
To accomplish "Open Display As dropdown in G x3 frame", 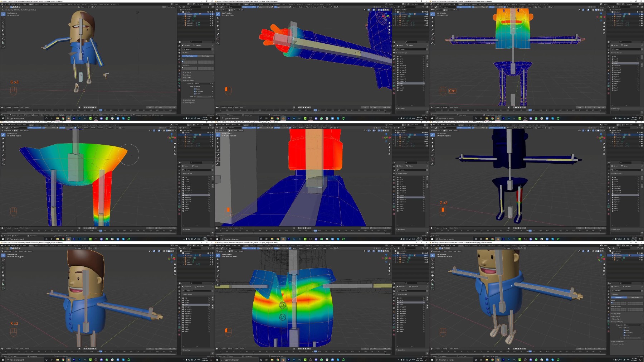I will coord(203,84).
